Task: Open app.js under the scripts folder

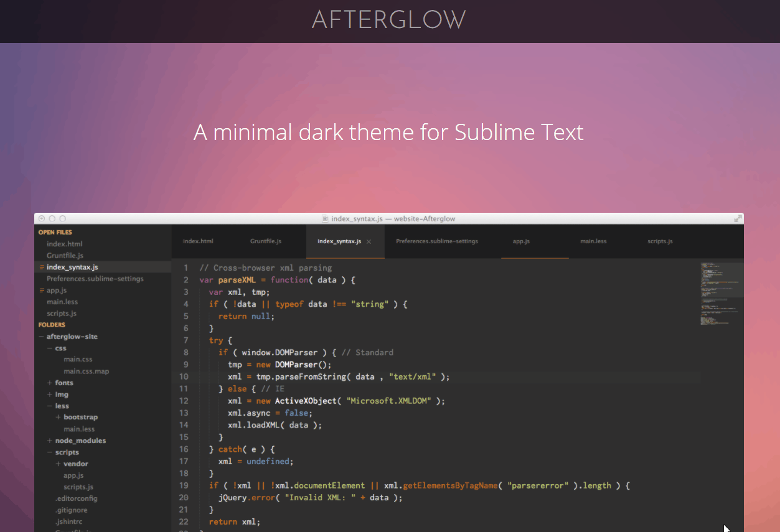Action: pyautogui.click(x=73, y=475)
